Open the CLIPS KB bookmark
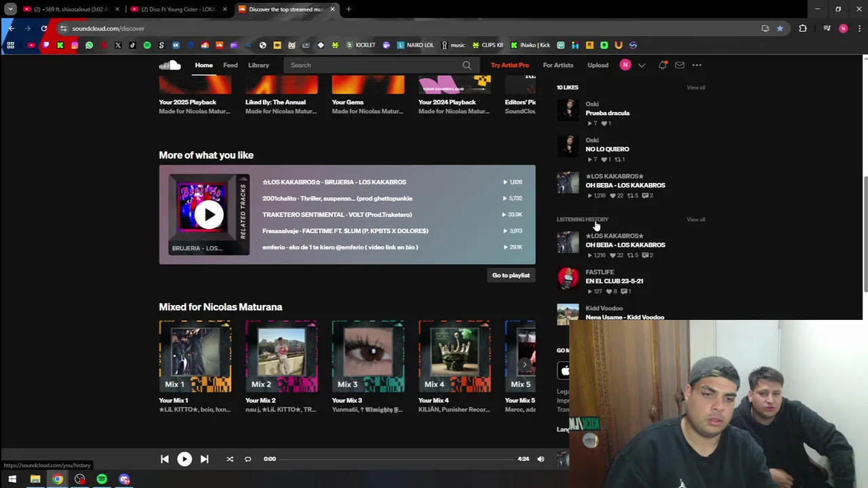The image size is (868, 488). (x=488, y=45)
